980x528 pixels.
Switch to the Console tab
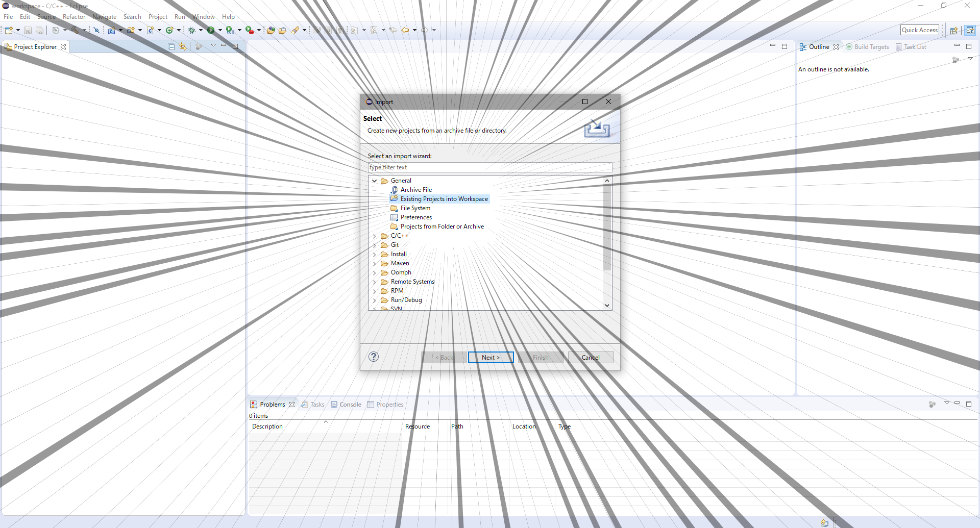click(350, 404)
